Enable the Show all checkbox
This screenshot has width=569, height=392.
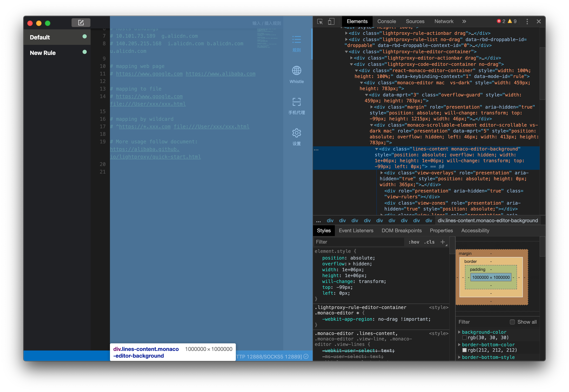coord(512,322)
